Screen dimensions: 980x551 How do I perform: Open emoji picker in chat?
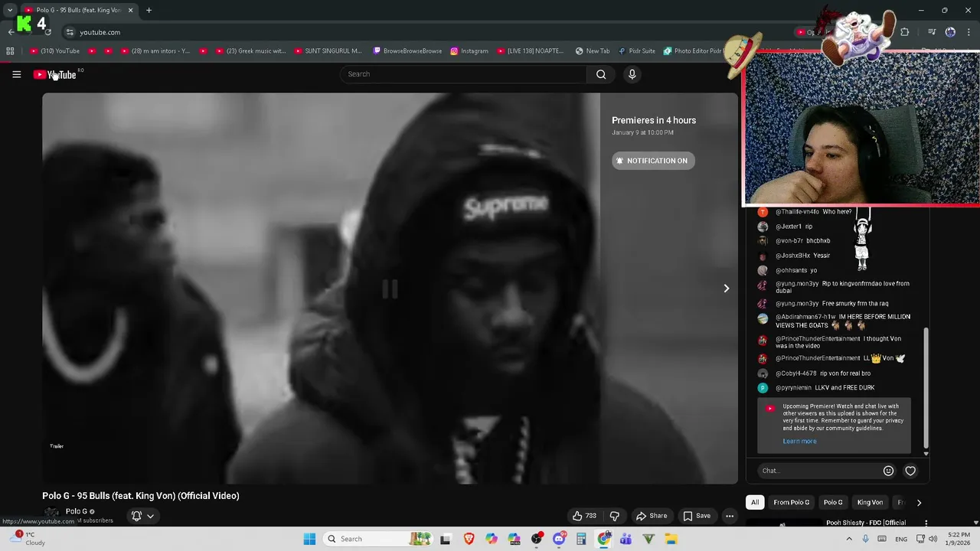click(x=888, y=471)
